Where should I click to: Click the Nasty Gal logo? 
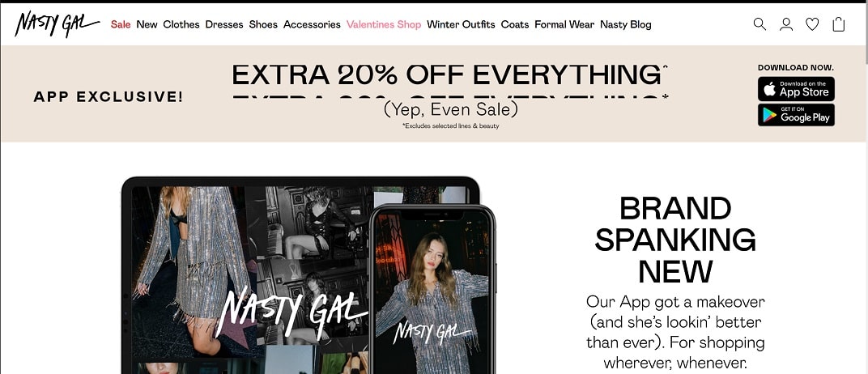point(57,23)
